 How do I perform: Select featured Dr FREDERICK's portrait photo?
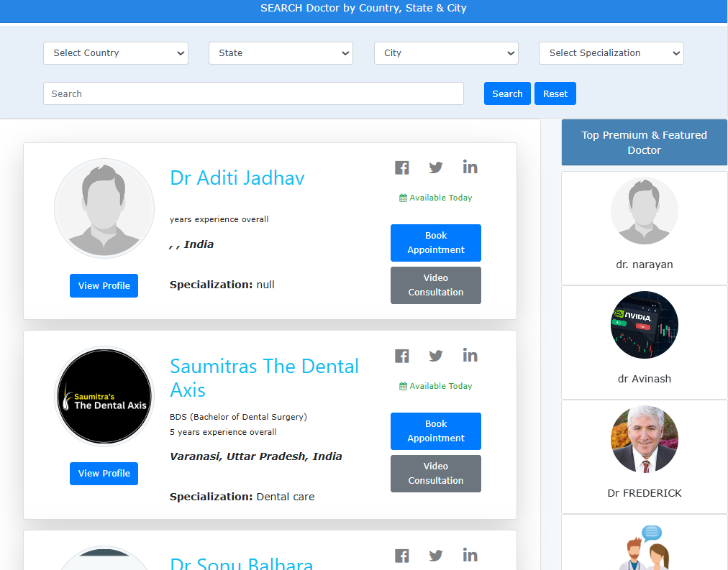click(645, 439)
